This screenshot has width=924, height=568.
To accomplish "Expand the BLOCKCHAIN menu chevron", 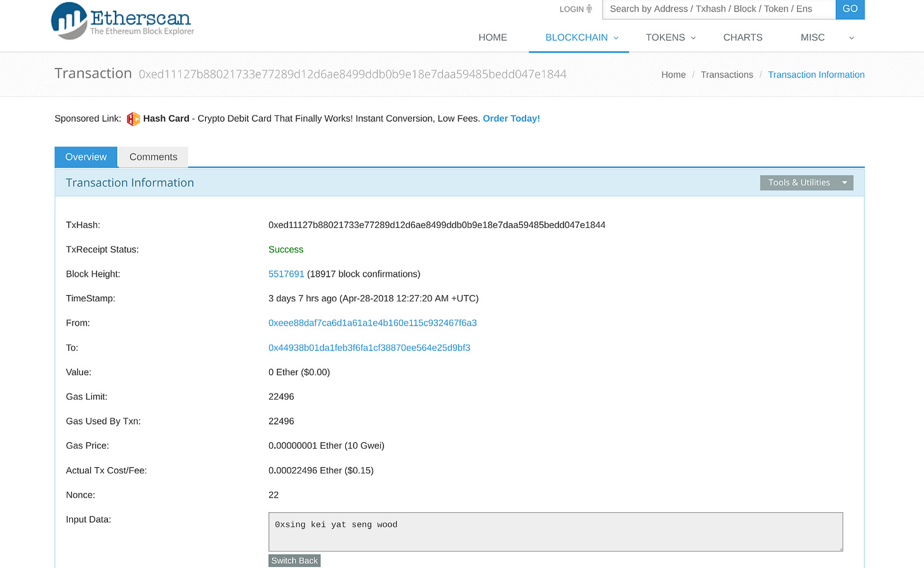I will pyautogui.click(x=616, y=38).
